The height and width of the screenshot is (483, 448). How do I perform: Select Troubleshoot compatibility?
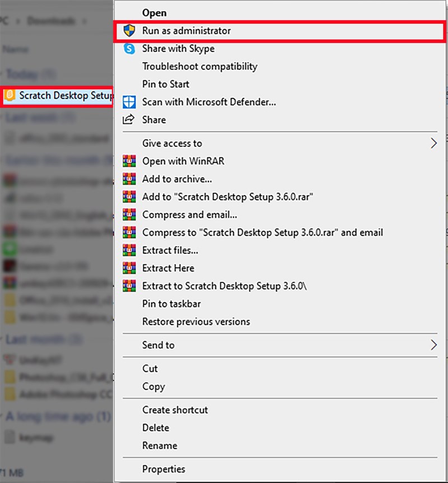pos(279,67)
